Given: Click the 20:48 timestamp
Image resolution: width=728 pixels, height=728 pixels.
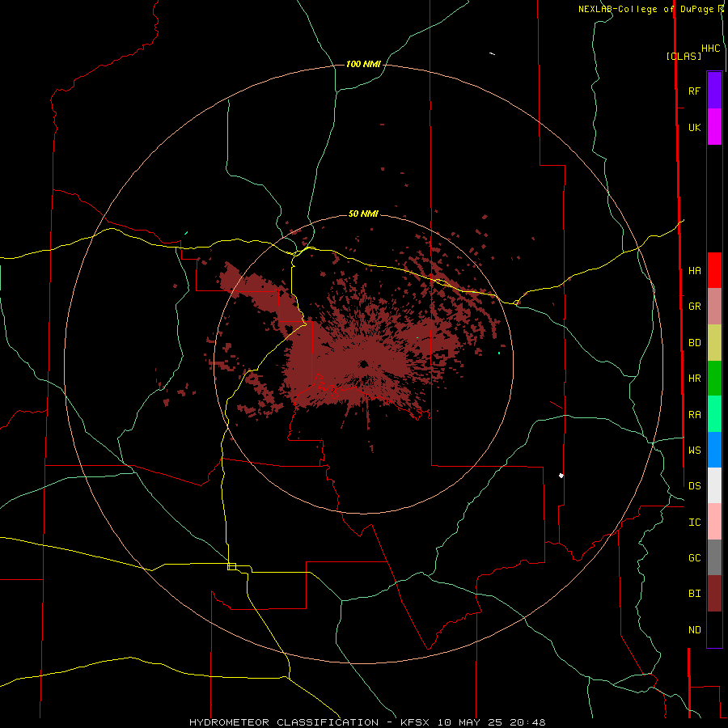Looking at the screenshot, I should [x=527, y=722].
